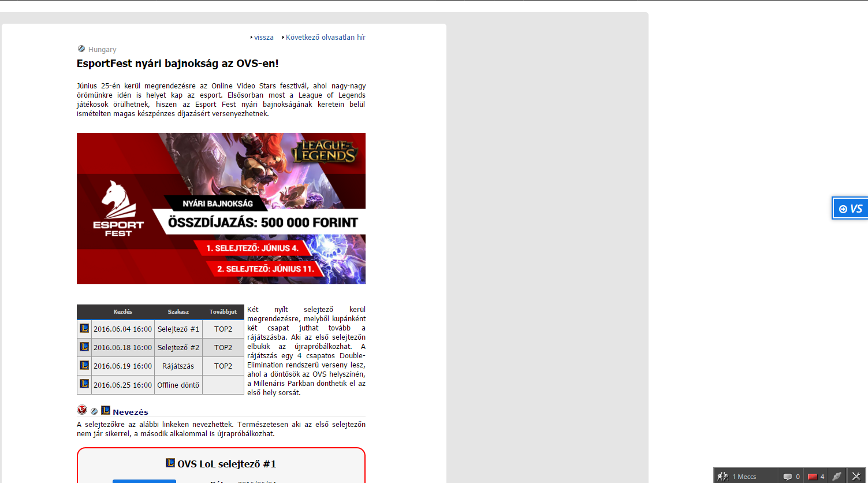Select the 2016.06.19 16:00 date cell
The height and width of the screenshot is (483, 868).
[x=123, y=366]
